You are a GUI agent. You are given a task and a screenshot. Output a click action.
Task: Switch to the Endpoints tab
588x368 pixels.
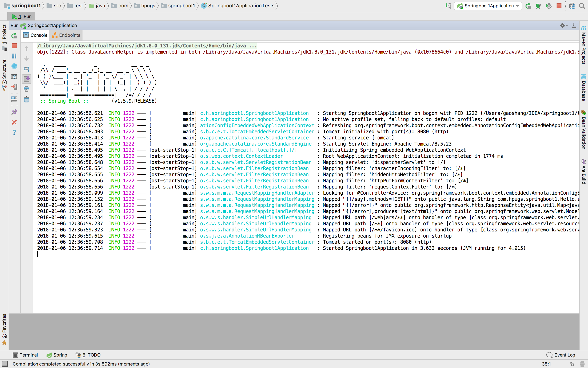coord(66,35)
